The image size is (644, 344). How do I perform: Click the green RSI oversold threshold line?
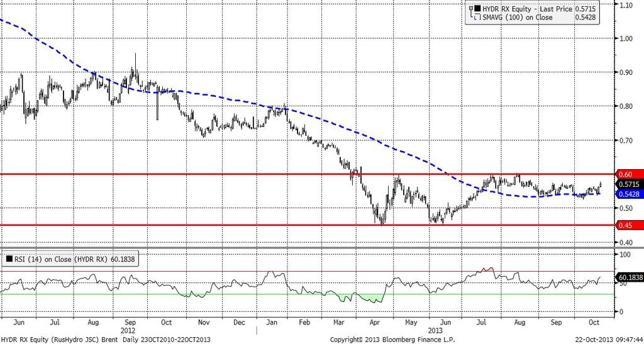coord(307,294)
